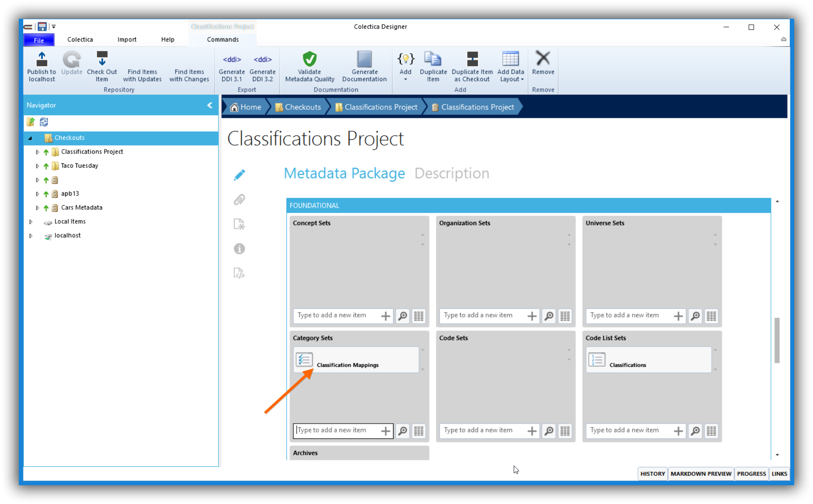Collapse the Checkouts tree node
The width and height of the screenshot is (813, 504).
tap(30, 138)
